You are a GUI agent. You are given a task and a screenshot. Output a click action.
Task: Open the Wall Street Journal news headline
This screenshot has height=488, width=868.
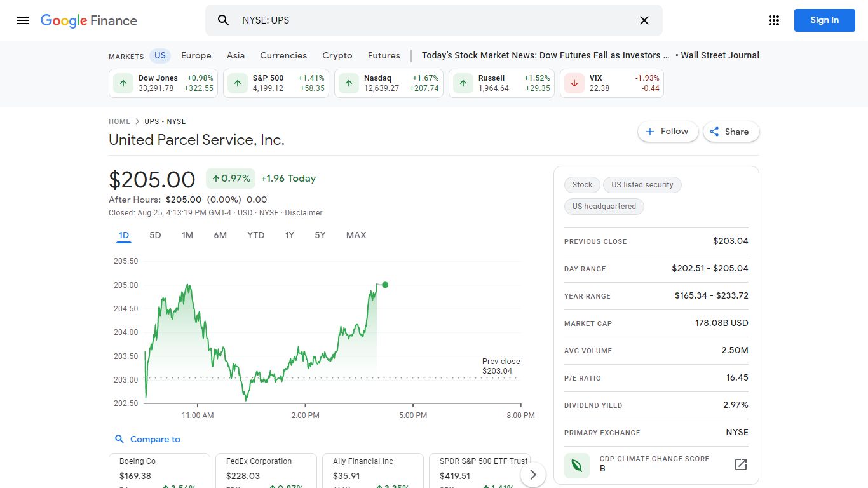pyautogui.click(x=590, y=55)
